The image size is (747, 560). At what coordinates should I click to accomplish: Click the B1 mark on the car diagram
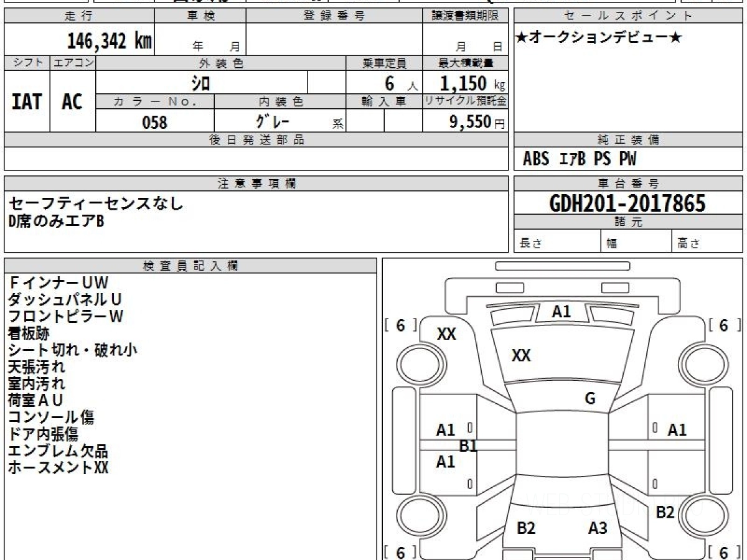pos(468,446)
